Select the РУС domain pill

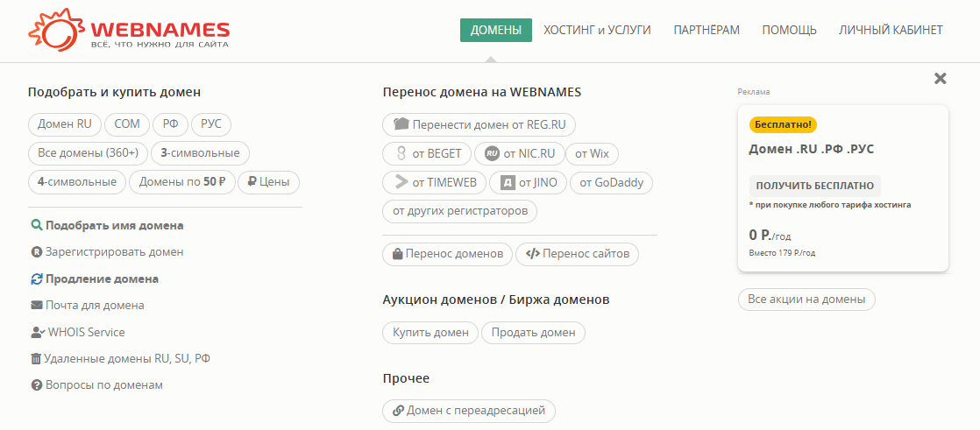point(211,123)
